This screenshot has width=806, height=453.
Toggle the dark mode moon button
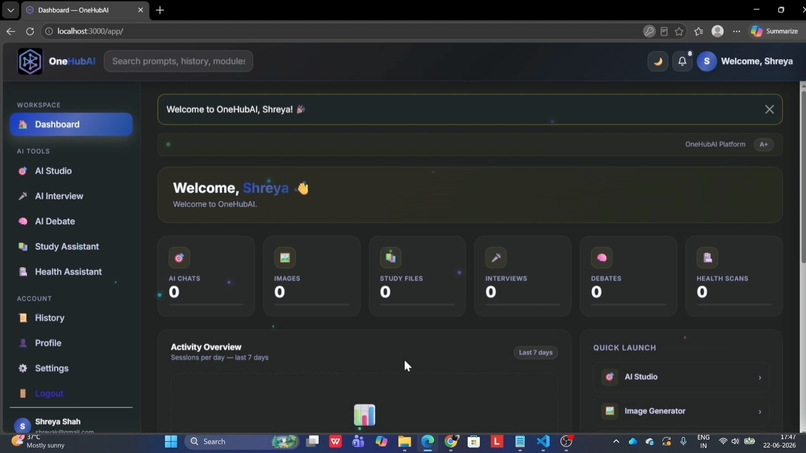pos(657,61)
